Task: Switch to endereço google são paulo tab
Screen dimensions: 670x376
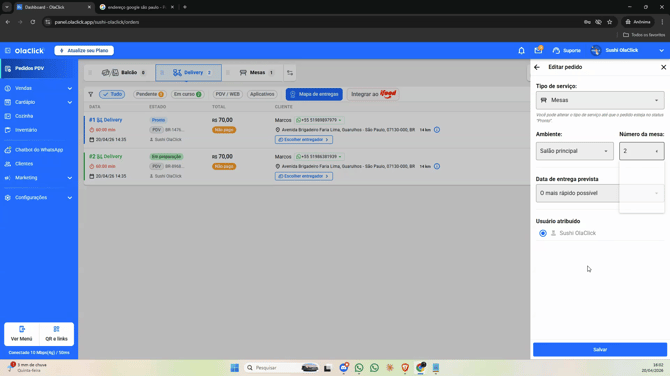Action: coord(136,7)
